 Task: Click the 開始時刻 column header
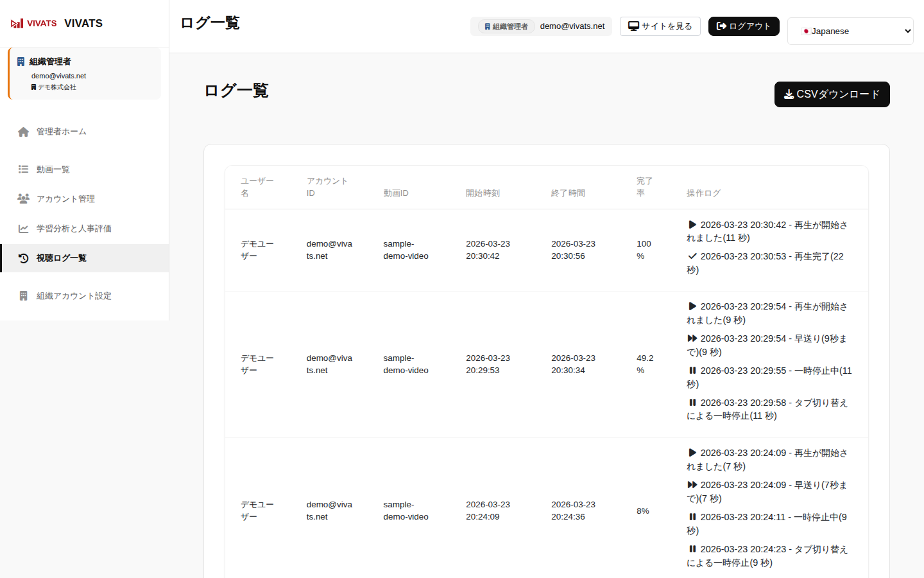point(483,193)
